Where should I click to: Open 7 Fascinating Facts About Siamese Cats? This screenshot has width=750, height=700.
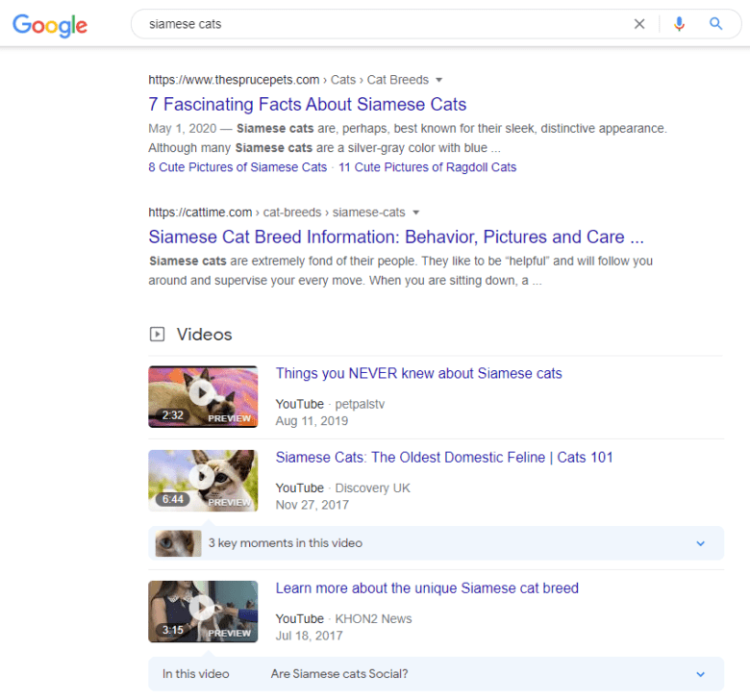coord(307,104)
